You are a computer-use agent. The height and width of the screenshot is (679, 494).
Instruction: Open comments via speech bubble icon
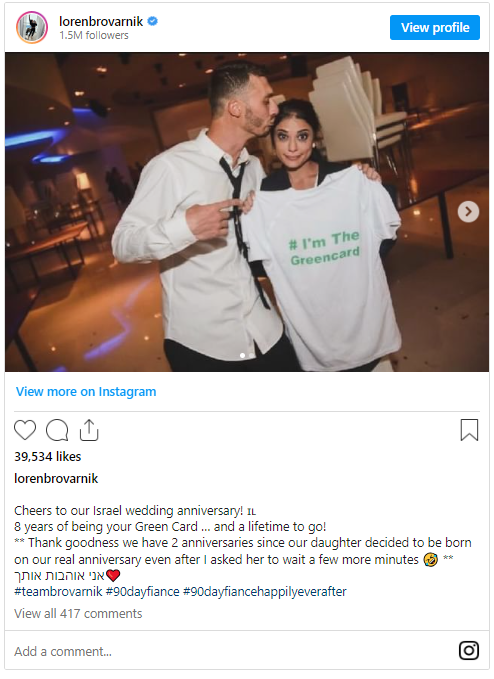[x=57, y=430]
